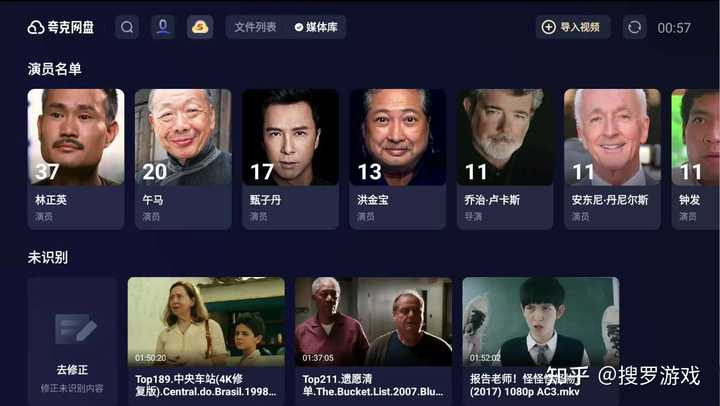Image resolution: width=720 pixels, height=406 pixels.
Task: Open the user account profile icon
Action: point(163,27)
